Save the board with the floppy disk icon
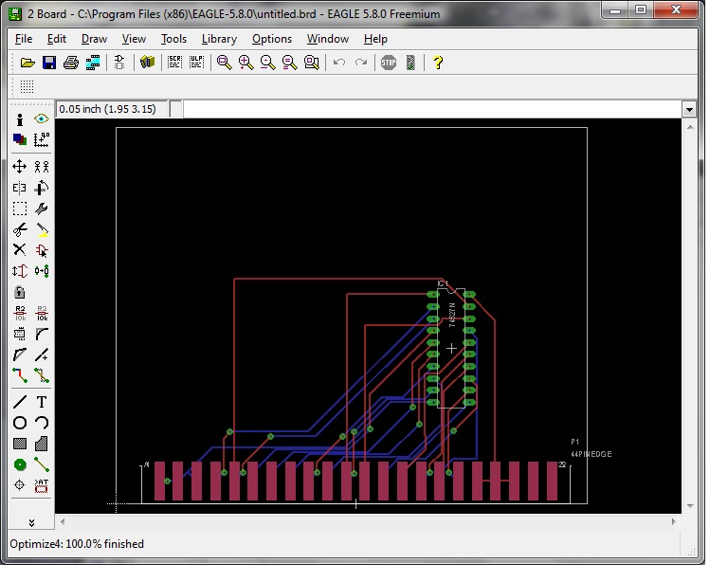This screenshot has height=582, width=728. (x=49, y=63)
